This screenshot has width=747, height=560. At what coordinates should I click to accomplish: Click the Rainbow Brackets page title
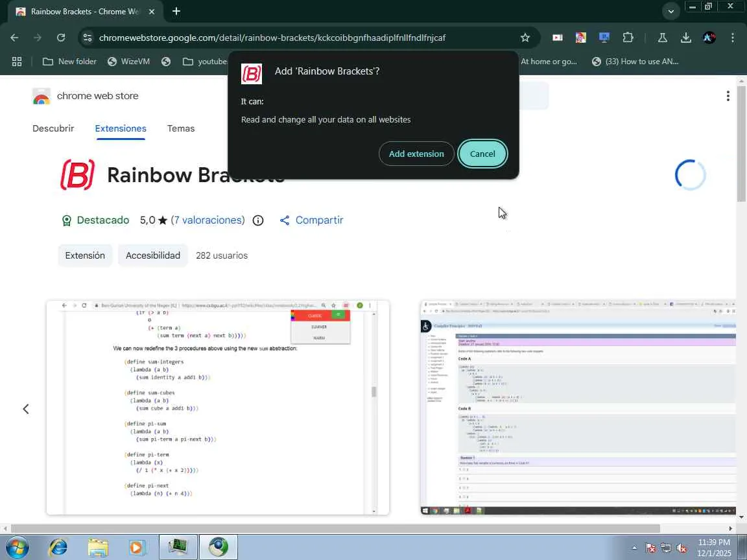(x=196, y=175)
